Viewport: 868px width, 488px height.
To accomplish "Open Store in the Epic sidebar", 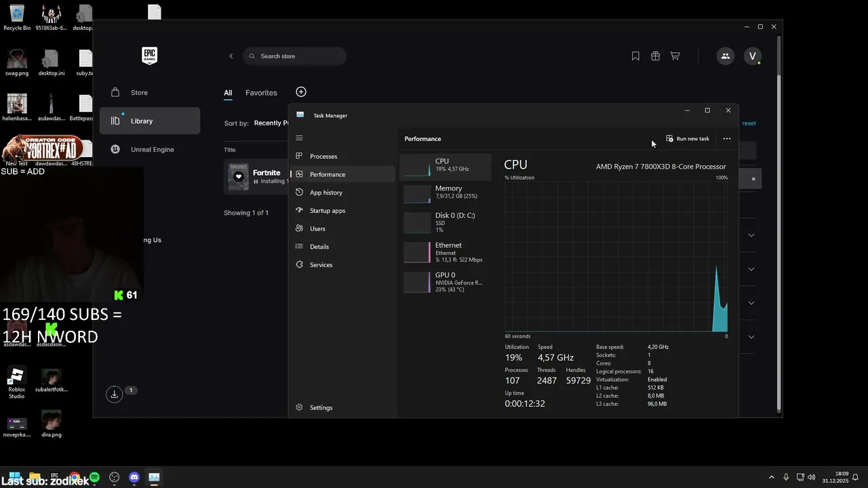I will click(x=150, y=92).
